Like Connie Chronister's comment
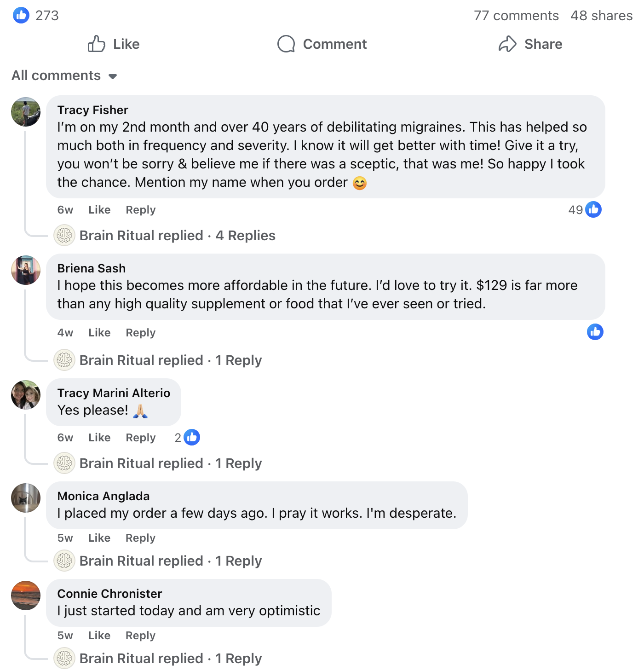Screen dimensions: 644x671 pos(99,635)
